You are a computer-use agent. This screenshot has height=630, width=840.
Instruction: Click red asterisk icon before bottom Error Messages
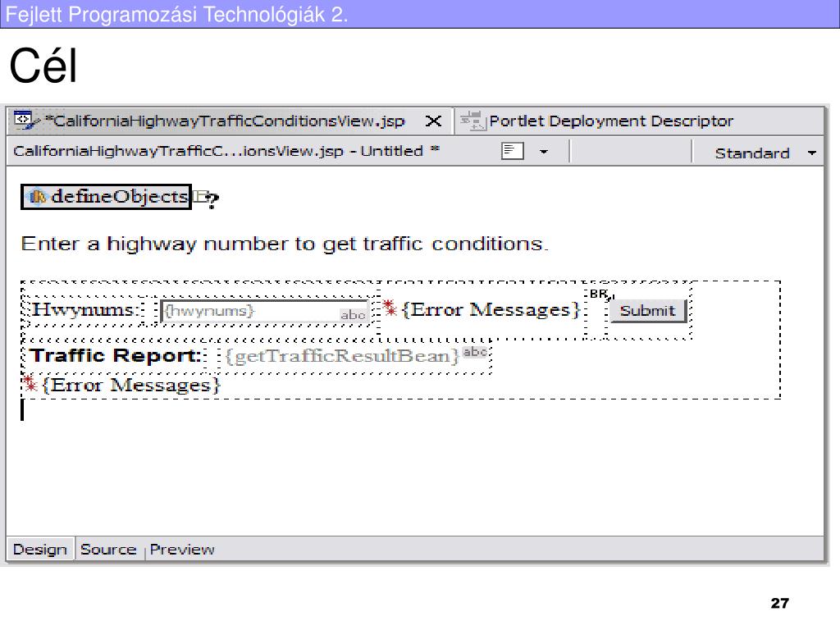pyautogui.click(x=30, y=384)
